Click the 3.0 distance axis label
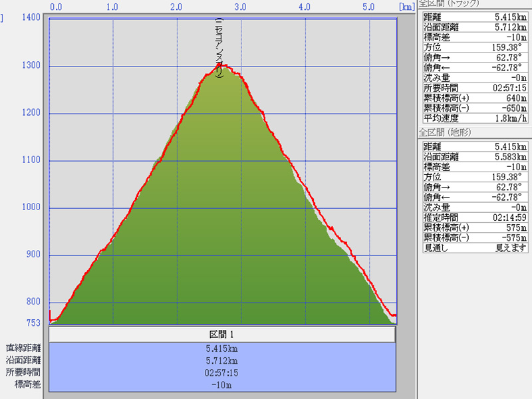532x399 pixels. [x=240, y=7]
